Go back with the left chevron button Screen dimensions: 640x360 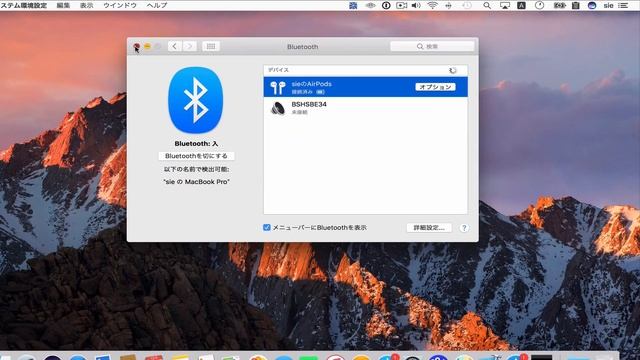pos(175,47)
